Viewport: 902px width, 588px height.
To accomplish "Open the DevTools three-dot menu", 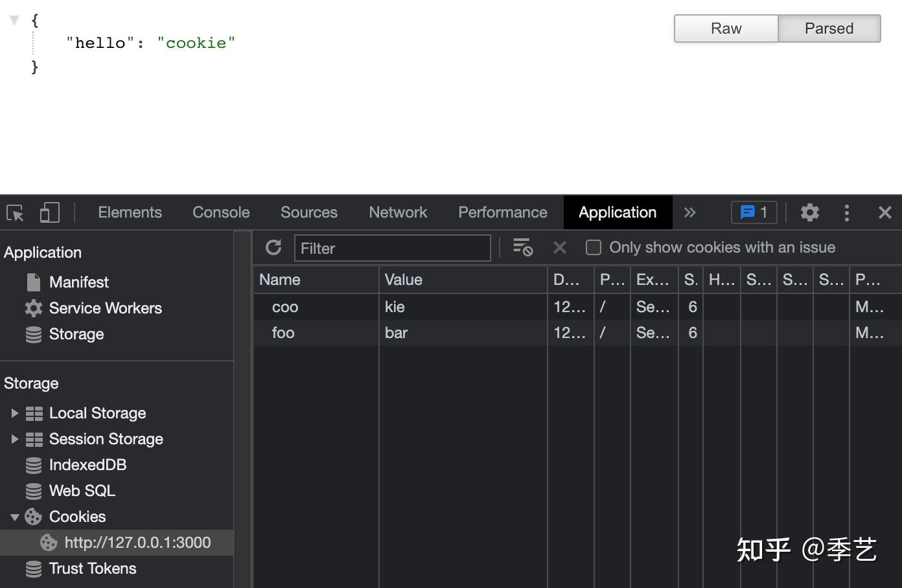I will point(846,212).
